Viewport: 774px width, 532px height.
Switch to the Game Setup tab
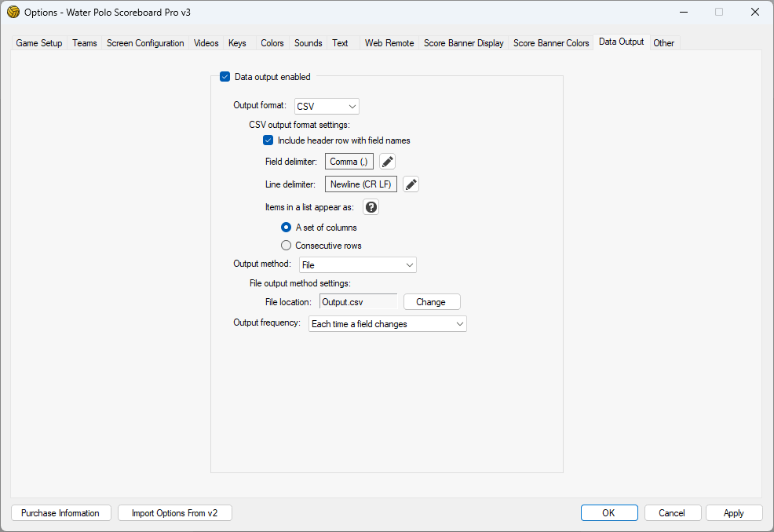[x=39, y=43]
